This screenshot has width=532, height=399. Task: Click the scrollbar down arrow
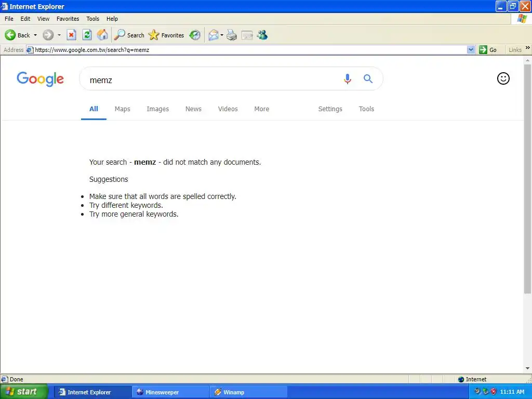(527, 368)
